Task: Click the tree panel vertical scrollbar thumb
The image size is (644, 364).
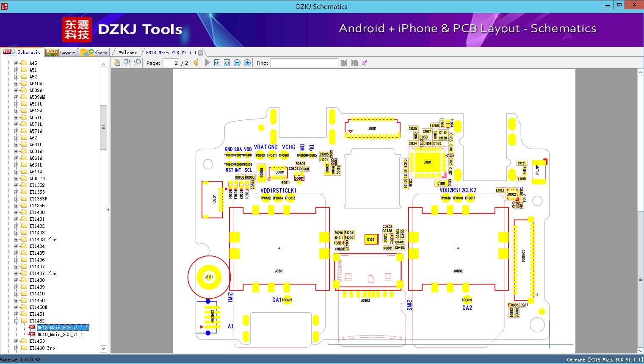Action: click(x=103, y=127)
